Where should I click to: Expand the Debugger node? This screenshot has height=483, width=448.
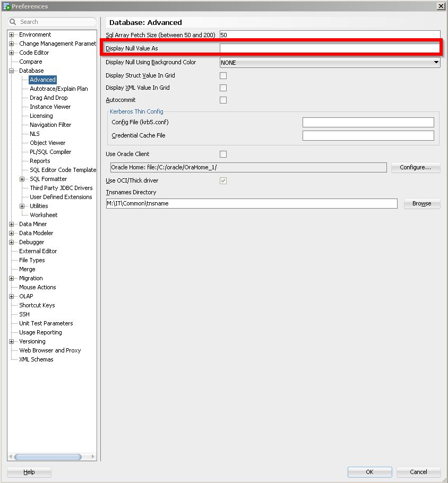tap(11, 242)
